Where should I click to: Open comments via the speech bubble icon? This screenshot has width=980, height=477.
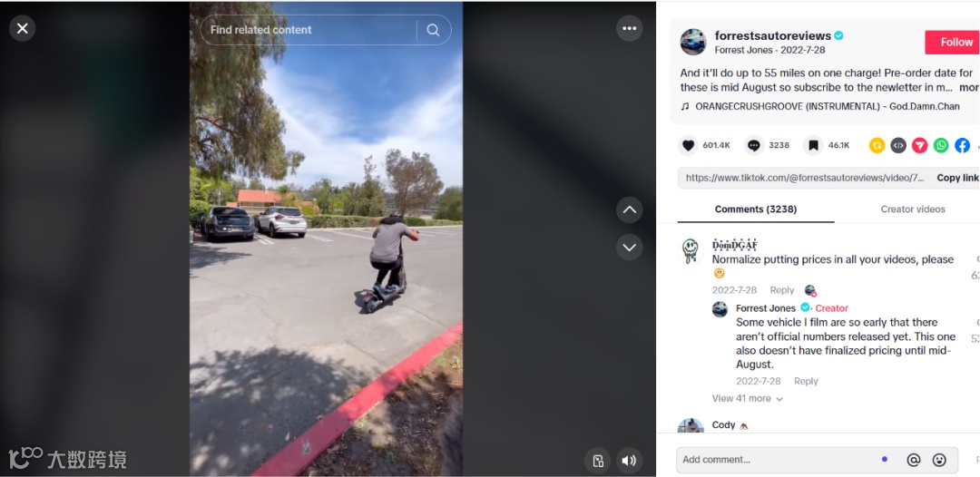click(x=754, y=145)
